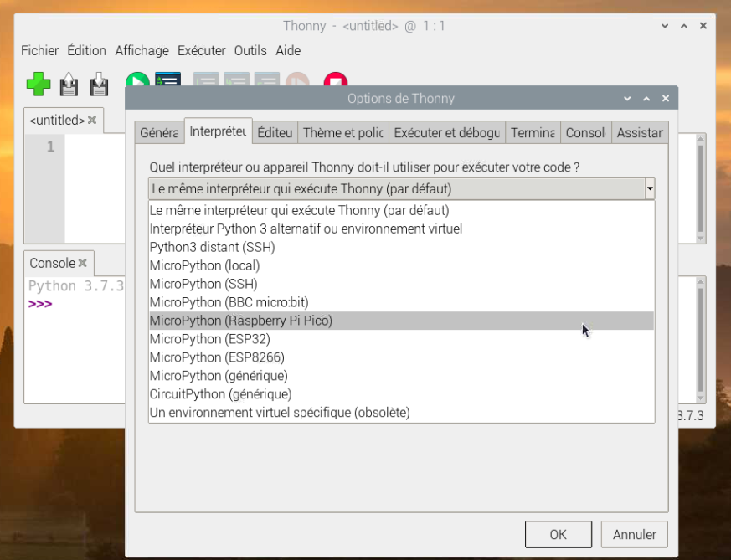Open the Thème et police tab
The image size is (731, 560).
point(343,133)
